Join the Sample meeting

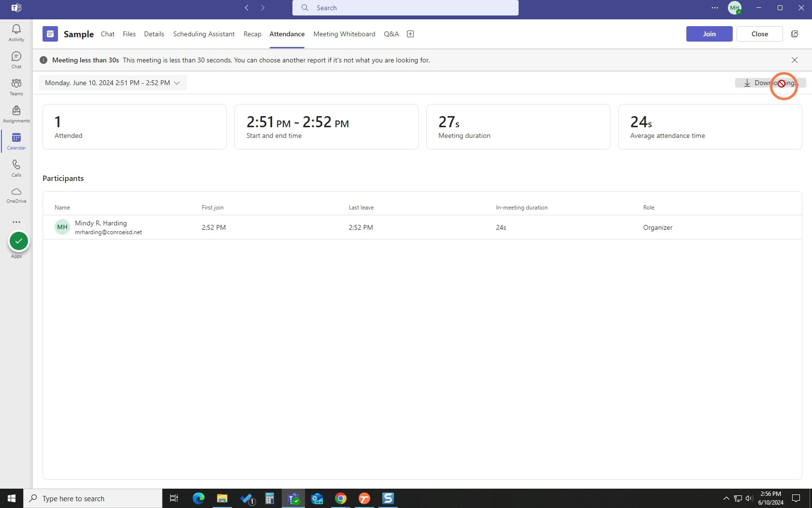click(710, 34)
